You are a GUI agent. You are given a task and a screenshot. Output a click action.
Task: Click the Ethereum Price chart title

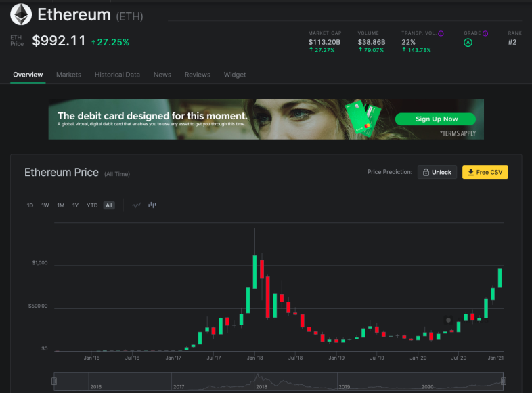pyautogui.click(x=62, y=173)
